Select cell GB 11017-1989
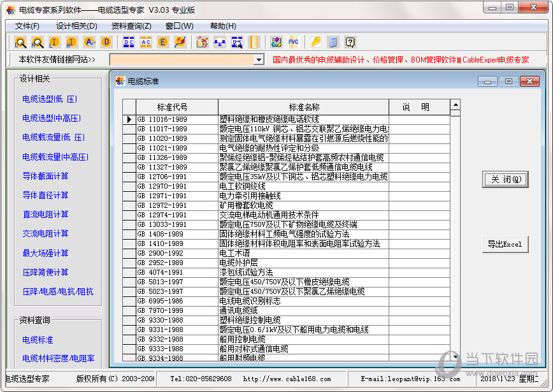 [177, 129]
